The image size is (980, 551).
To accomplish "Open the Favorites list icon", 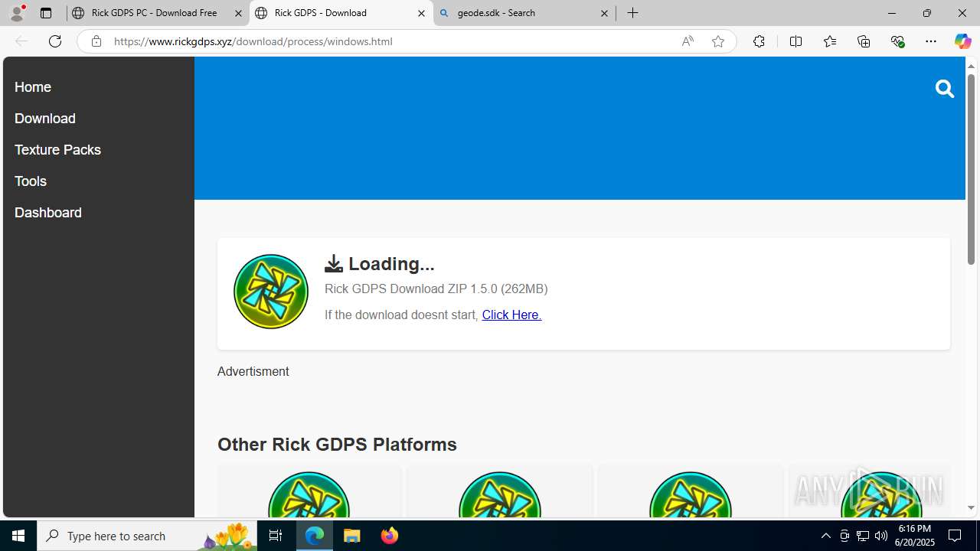I will (829, 41).
